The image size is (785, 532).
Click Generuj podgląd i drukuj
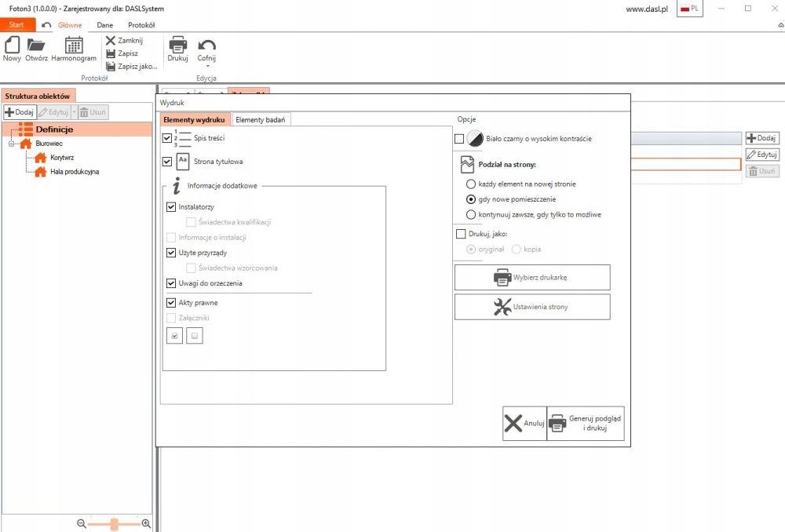pos(586,424)
